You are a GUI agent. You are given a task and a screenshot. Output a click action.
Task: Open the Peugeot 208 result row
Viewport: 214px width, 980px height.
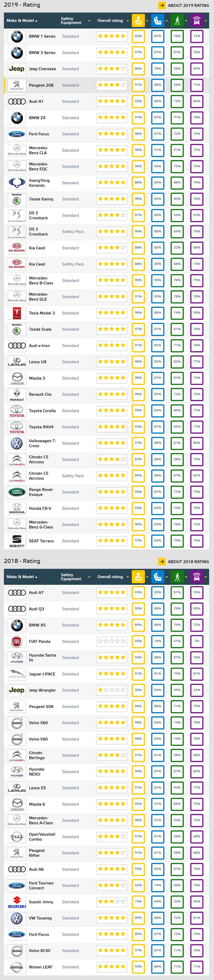[41, 85]
